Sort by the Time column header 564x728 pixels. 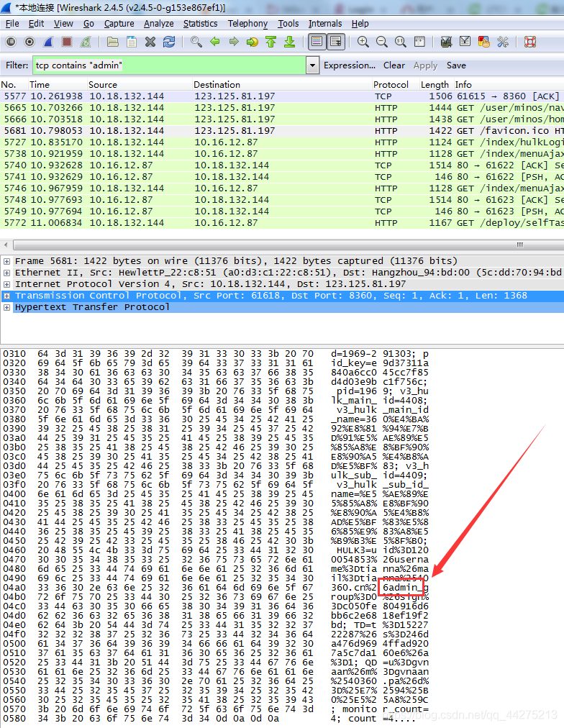(58, 84)
